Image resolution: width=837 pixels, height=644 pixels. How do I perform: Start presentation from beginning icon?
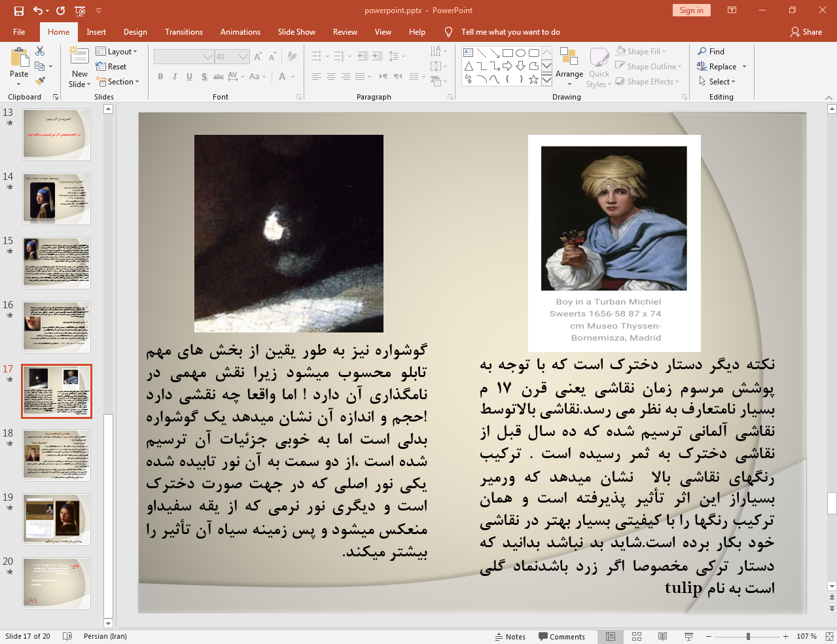[x=80, y=10]
